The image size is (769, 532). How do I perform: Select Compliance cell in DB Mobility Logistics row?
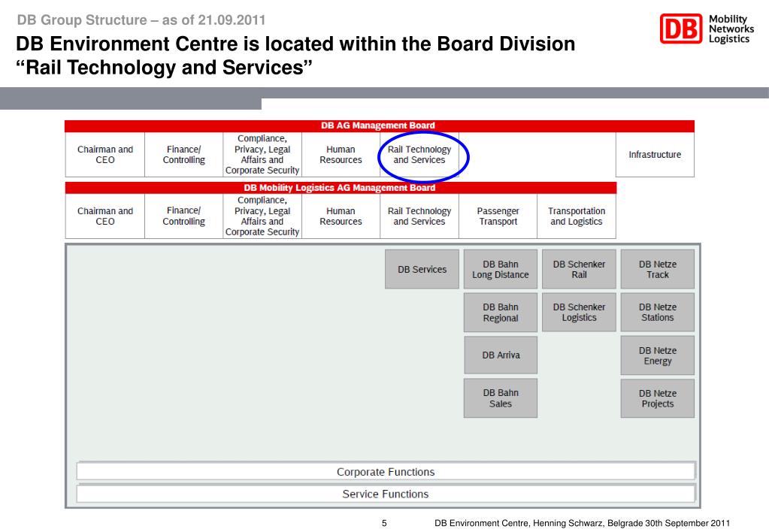click(x=262, y=216)
